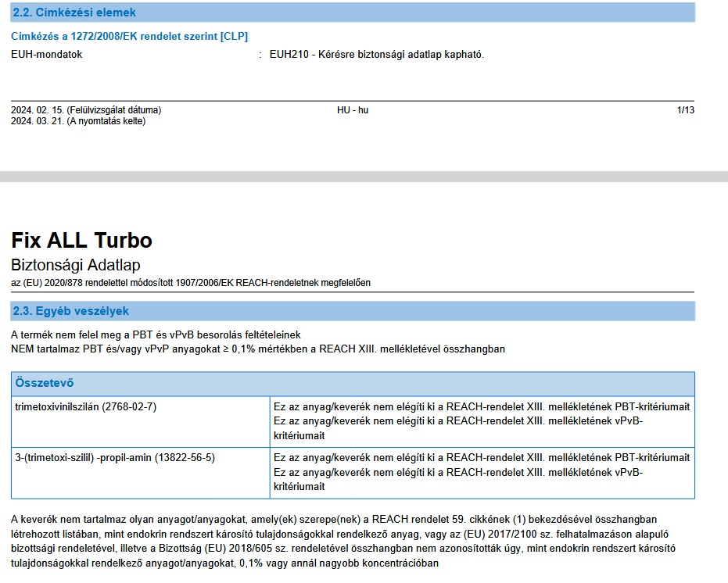This screenshot has height=583, width=728.
Task: Click the print date 2024. 03. 21. line
Action: [78, 121]
